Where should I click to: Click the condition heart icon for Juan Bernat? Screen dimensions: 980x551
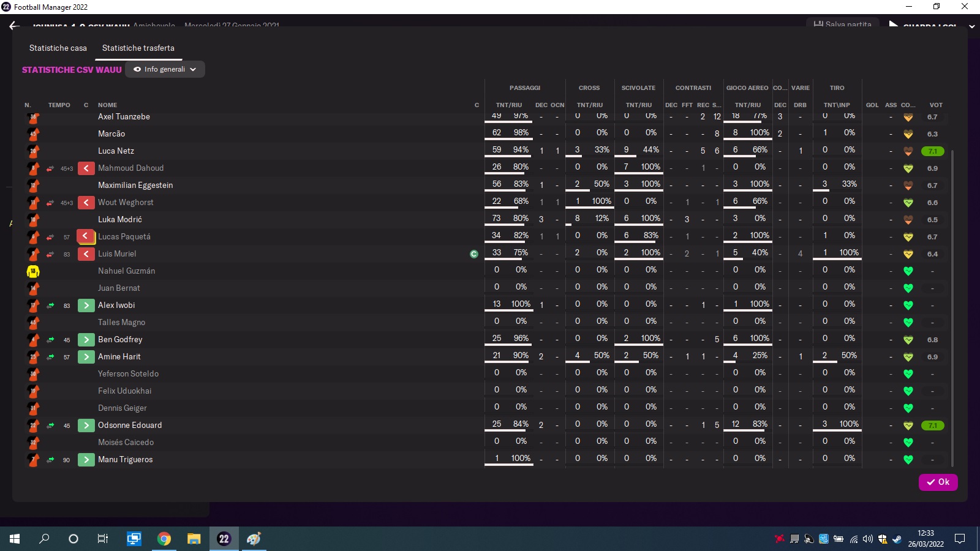pyautogui.click(x=908, y=288)
